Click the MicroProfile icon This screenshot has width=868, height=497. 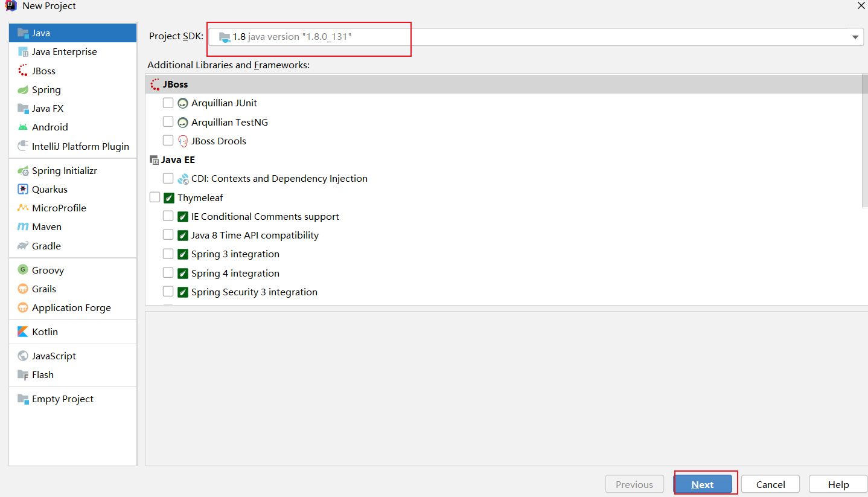coord(23,208)
